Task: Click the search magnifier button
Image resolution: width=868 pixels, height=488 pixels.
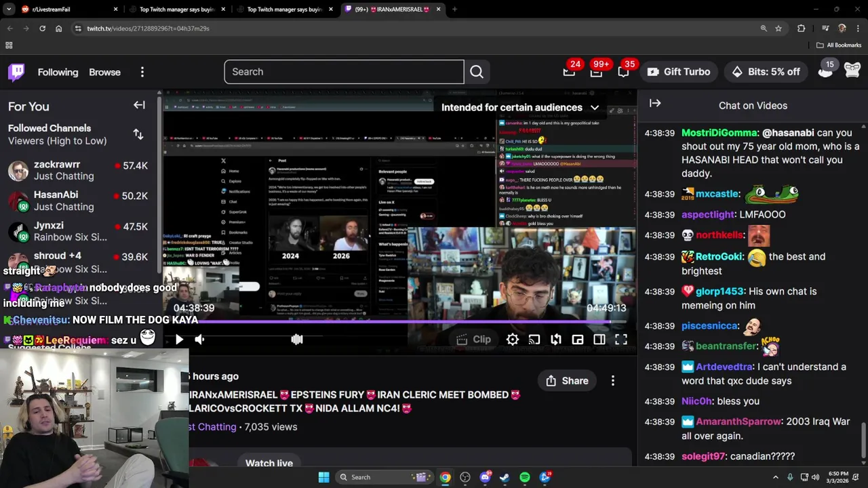Action: (x=477, y=72)
